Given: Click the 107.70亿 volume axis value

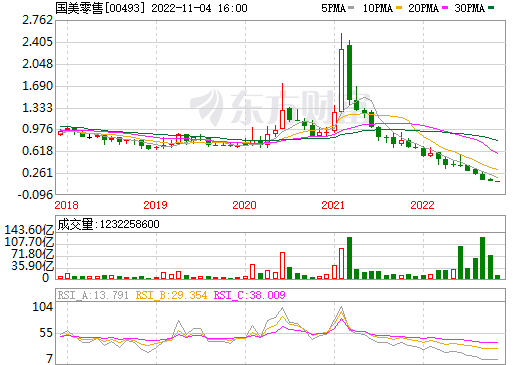Looking at the screenshot, I should coord(29,242).
